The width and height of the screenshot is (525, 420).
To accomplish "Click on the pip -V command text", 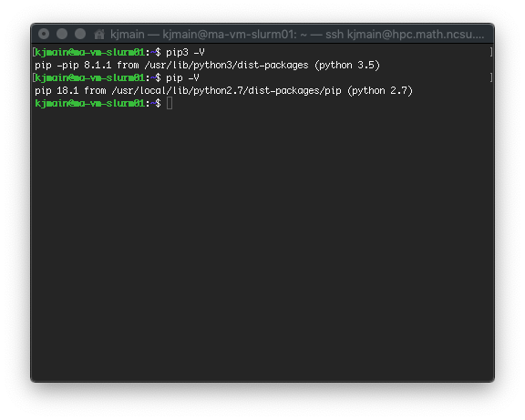I will click(182, 78).
